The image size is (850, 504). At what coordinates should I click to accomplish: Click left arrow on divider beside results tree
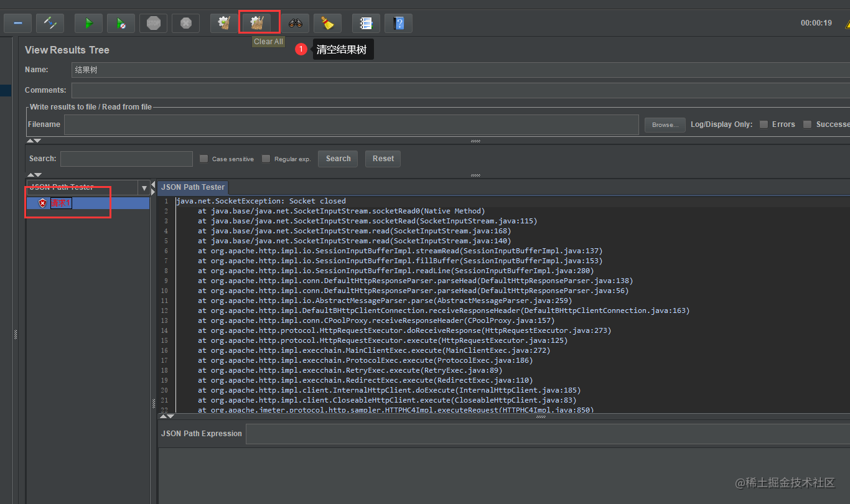click(154, 184)
